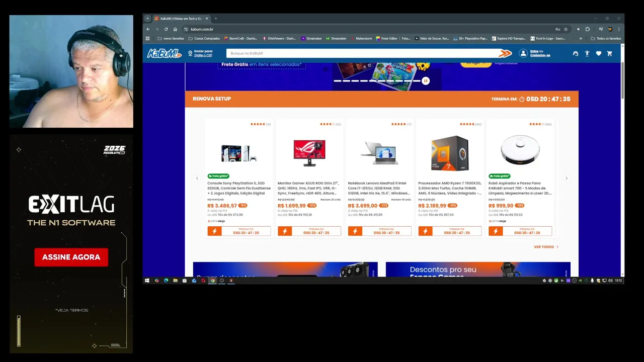Open the StormCraft - Dashb... bookmark

(240, 38)
